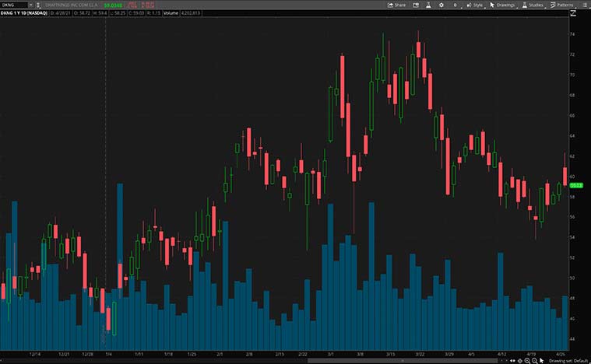Expand the symbol selector dropdown arrow
Image resolution: width=591 pixels, height=364 pixels.
(x=31, y=5)
